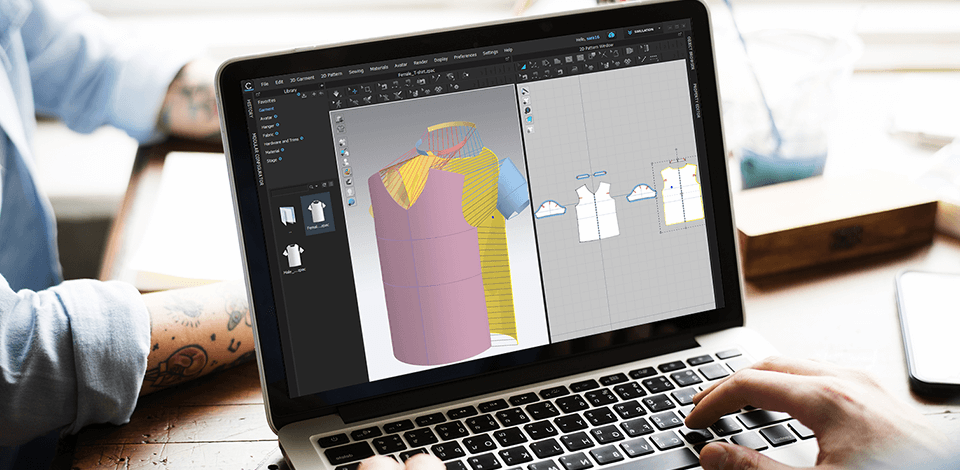This screenshot has height=470, width=960.
Task: Select the Hanger library category
Action: (x=269, y=125)
